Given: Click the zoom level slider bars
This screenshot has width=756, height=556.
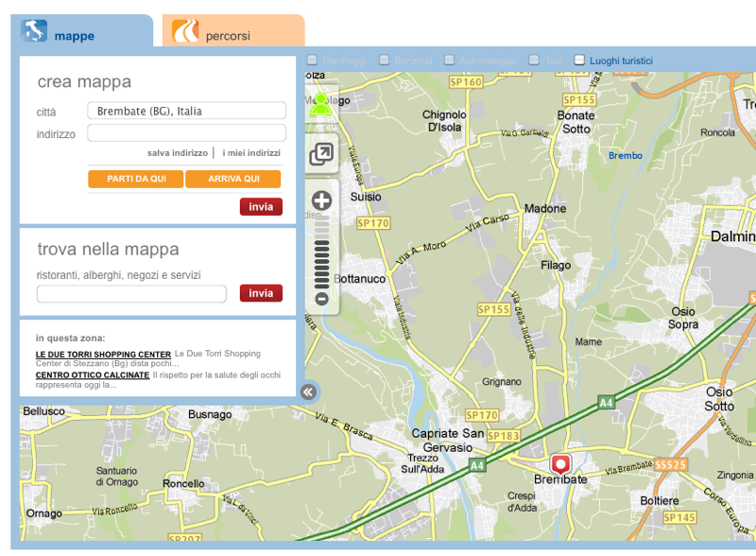Looking at the screenshot, I should pyautogui.click(x=321, y=252).
